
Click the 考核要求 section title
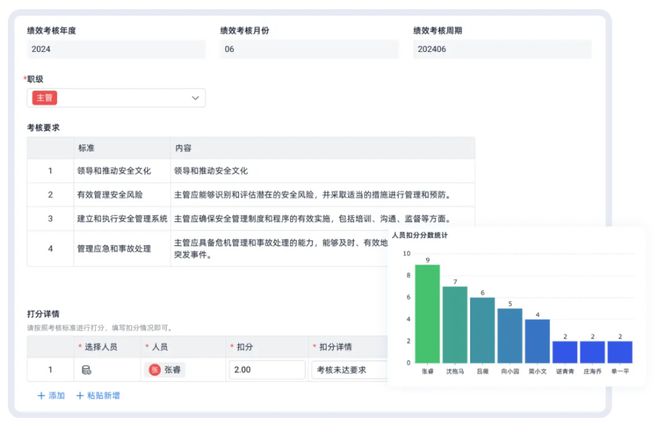[43, 127]
